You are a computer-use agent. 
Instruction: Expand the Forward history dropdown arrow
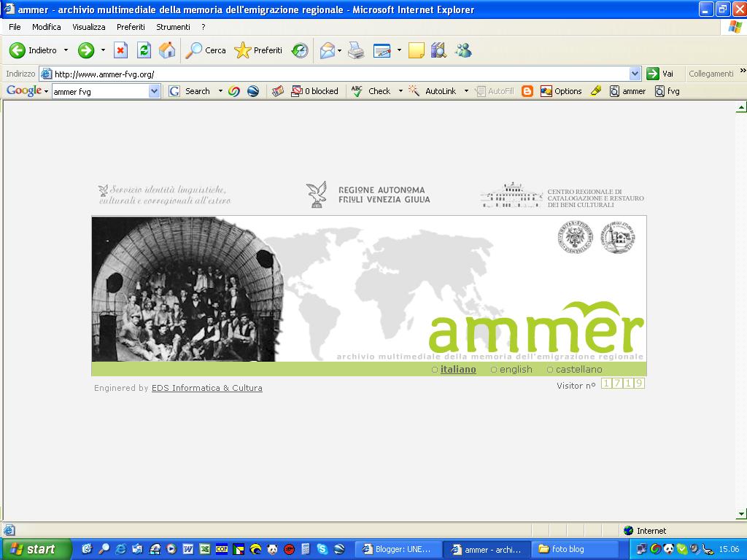[103, 50]
